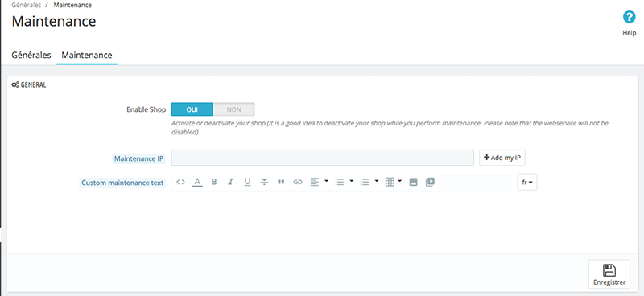Apply bold formatting in the editor
Viewport: 644px width, 296px height.
point(214,182)
